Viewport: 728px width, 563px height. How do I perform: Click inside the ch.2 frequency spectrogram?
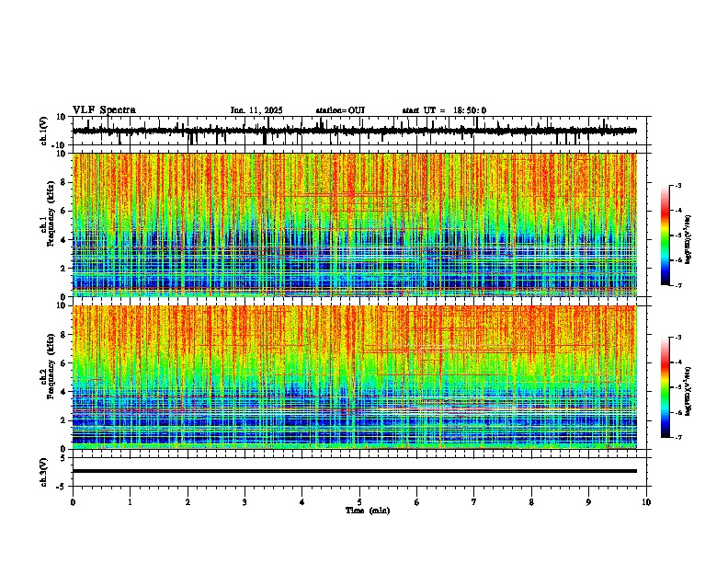click(x=355, y=377)
